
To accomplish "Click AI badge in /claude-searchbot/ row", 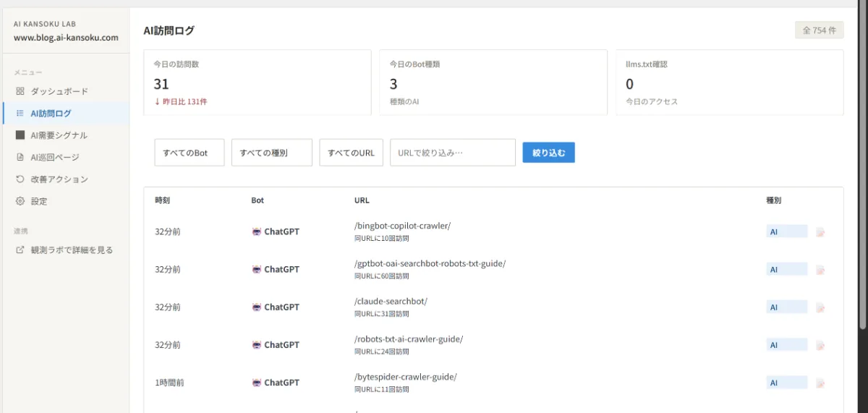I will click(x=787, y=307).
